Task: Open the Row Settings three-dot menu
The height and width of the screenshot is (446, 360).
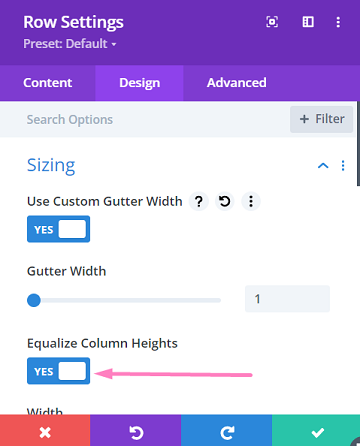Action: click(338, 22)
